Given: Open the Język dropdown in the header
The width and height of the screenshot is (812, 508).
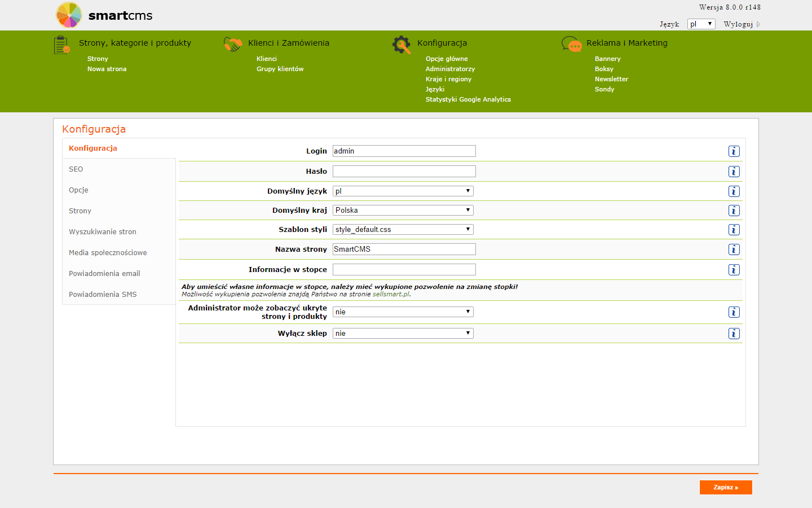Looking at the screenshot, I should tap(701, 24).
